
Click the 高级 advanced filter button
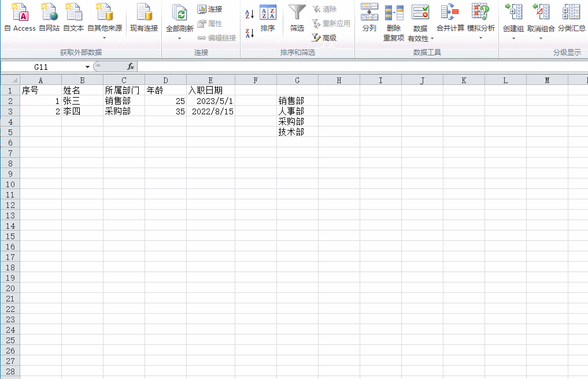click(324, 38)
